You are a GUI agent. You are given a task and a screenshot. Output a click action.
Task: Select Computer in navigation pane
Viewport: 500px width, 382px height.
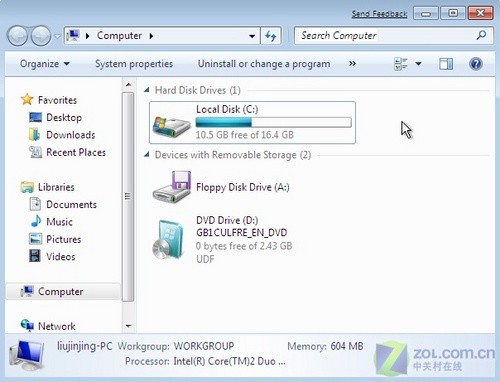tap(60, 291)
